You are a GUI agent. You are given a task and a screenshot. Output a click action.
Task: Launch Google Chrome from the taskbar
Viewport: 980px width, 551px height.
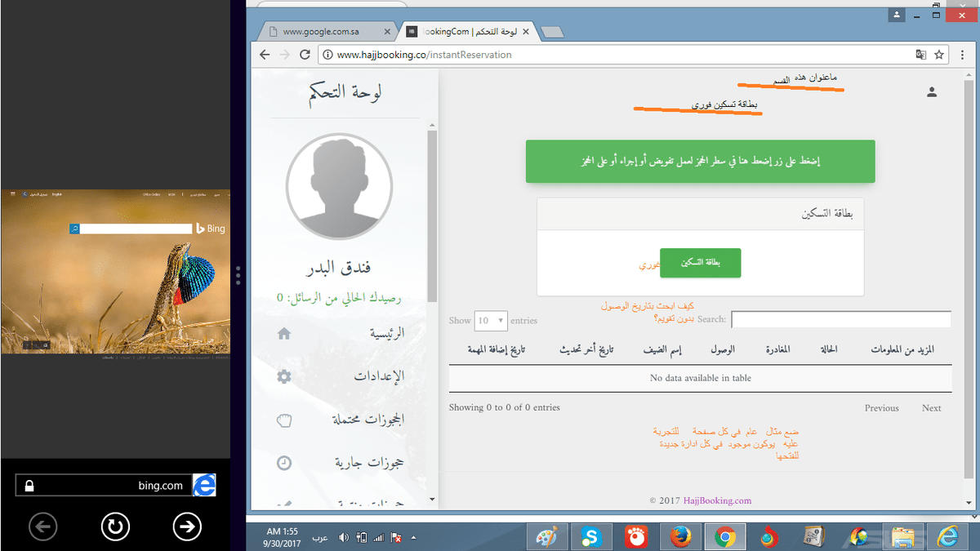[x=725, y=536]
